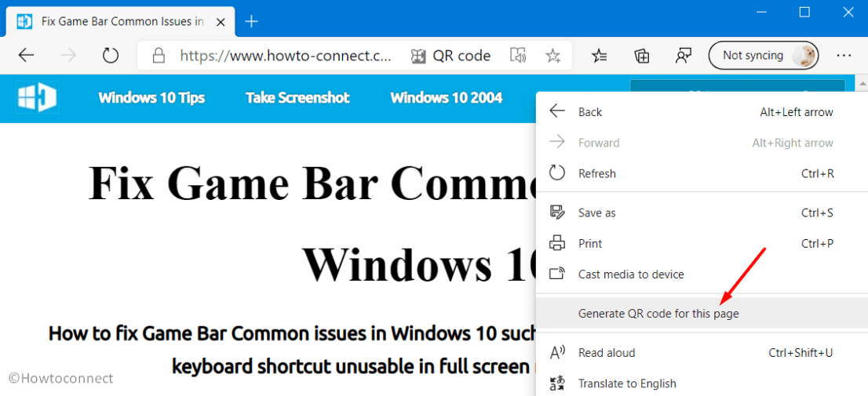Choose Back in the context menu
The height and width of the screenshot is (396, 868).
point(702,111)
